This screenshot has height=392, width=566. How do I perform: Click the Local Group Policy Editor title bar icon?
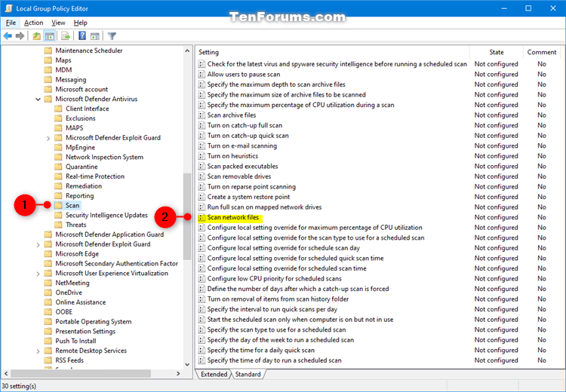(x=8, y=8)
